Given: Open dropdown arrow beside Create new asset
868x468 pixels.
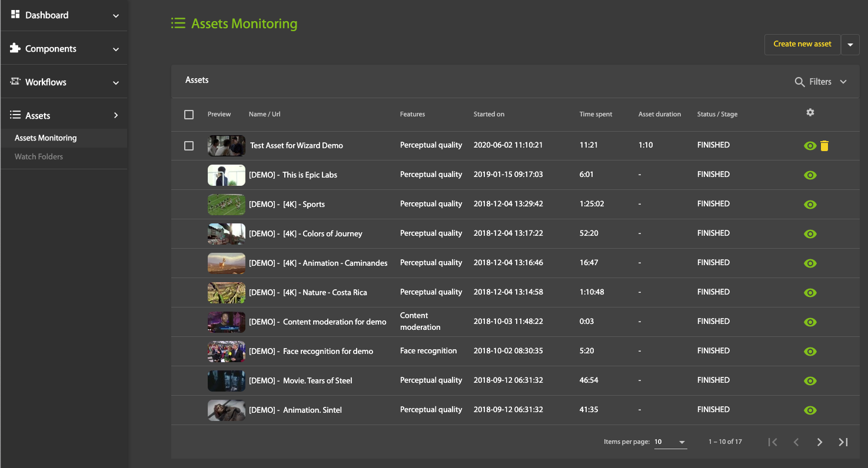Looking at the screenshot, I should pos(850,45).
